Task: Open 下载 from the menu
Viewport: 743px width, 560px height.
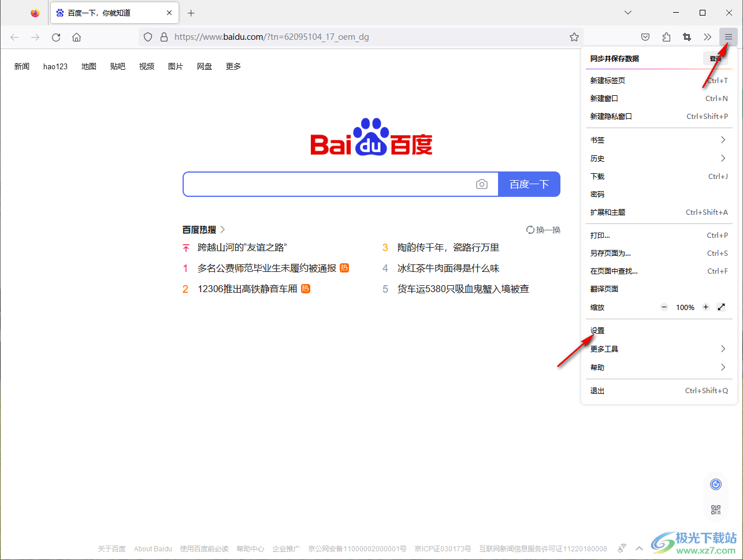Action: click(659, 177)
